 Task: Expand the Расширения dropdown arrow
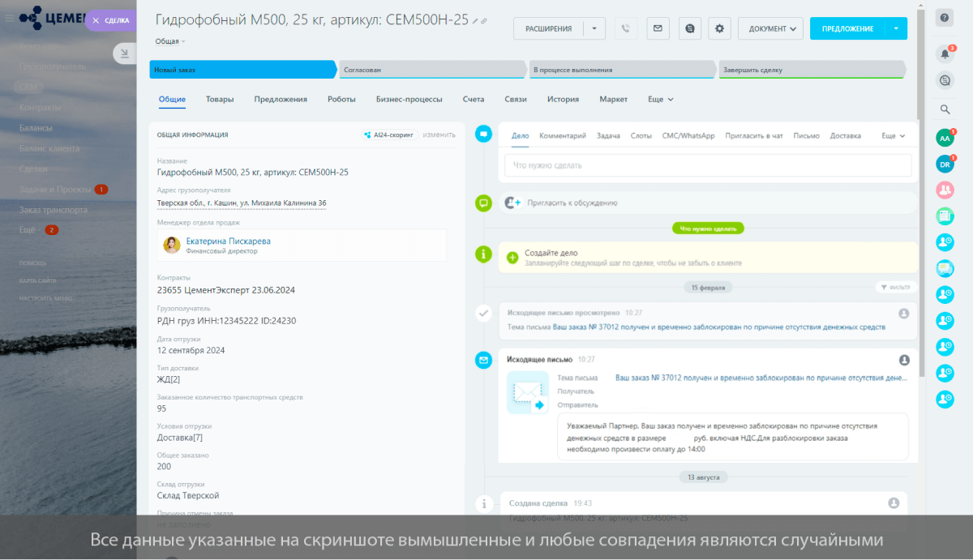(x=594, y=28)
